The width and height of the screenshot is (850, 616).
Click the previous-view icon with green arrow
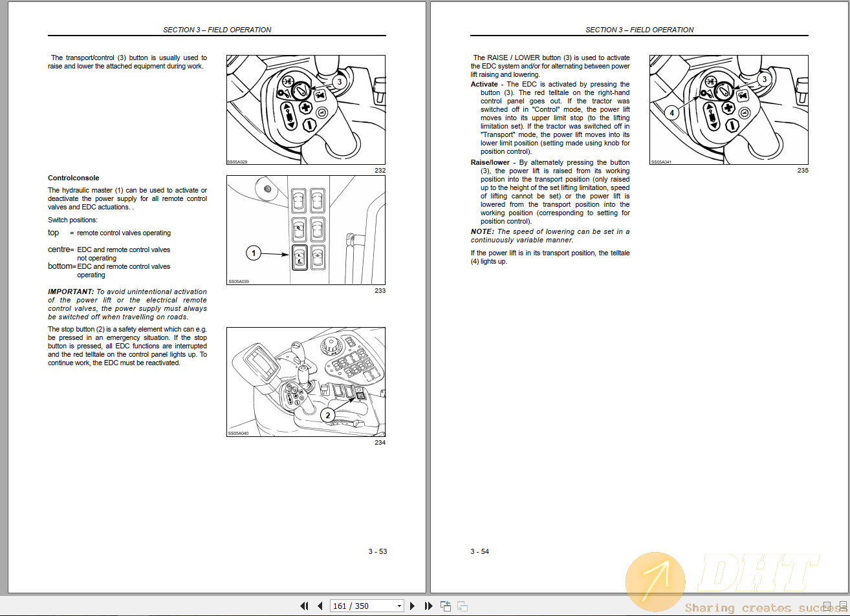(444, 606)
